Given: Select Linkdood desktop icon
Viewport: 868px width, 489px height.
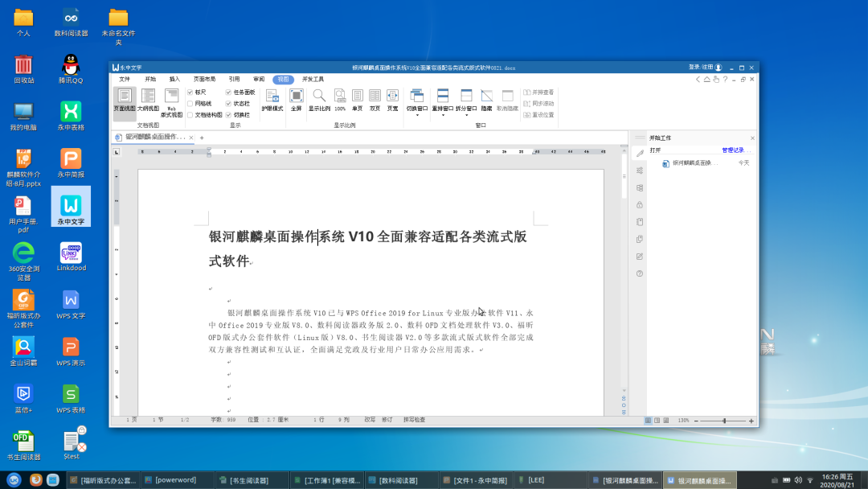Looking at the screenshot, I should tap(71, 257).
